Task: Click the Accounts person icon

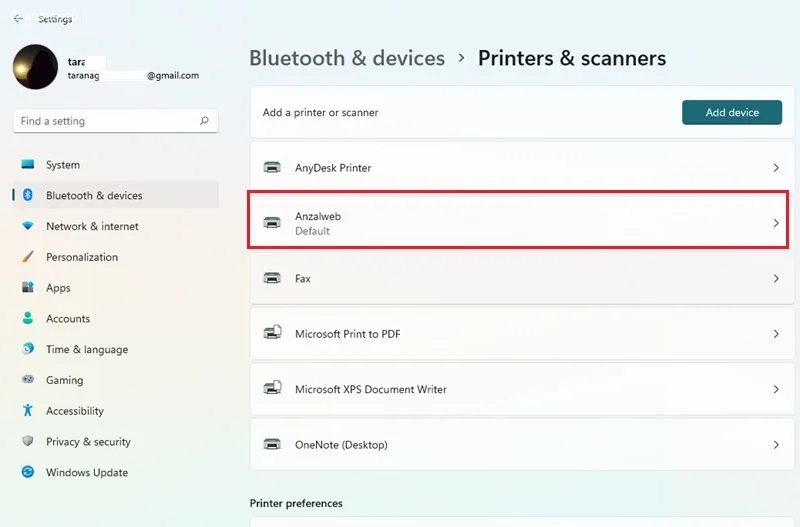Action: 28,318
